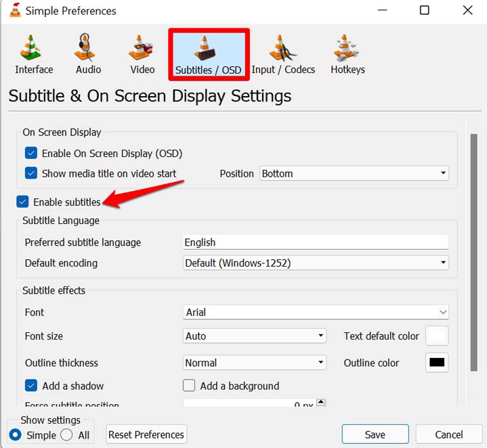This screenshot has height=448, width=487.
Task: Open the Video preferences category
Action: click(142, 55)
